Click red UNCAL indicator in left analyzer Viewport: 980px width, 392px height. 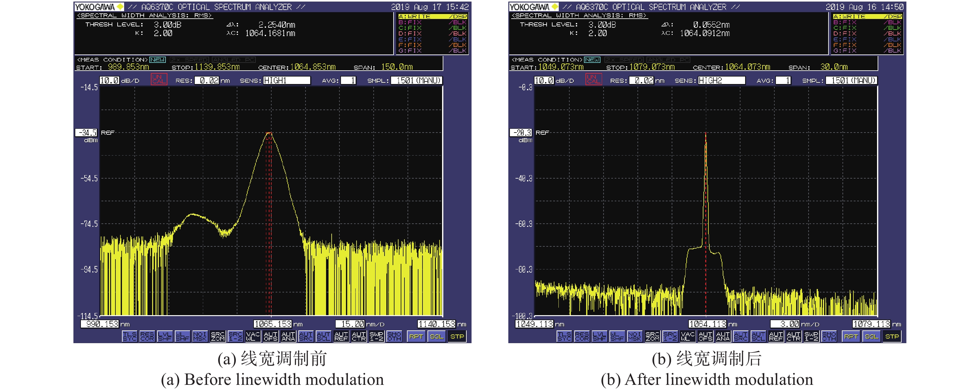[159, 79]
